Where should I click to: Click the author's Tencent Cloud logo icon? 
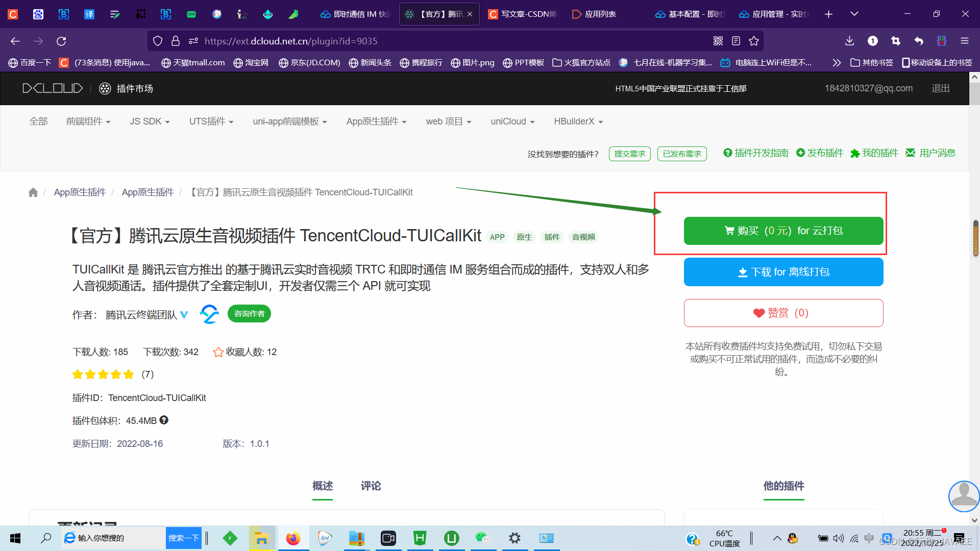(x=209, y=314)
